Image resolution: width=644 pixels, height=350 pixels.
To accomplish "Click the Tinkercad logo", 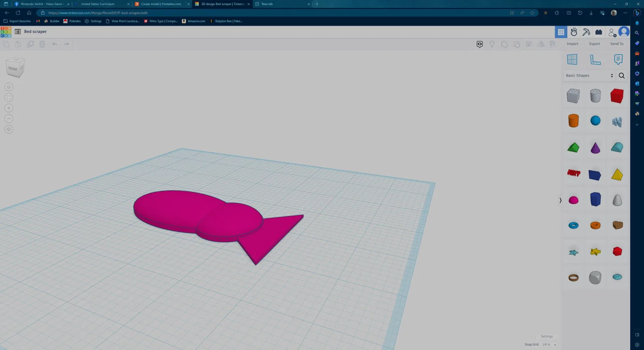I will (x=6, y=32).
